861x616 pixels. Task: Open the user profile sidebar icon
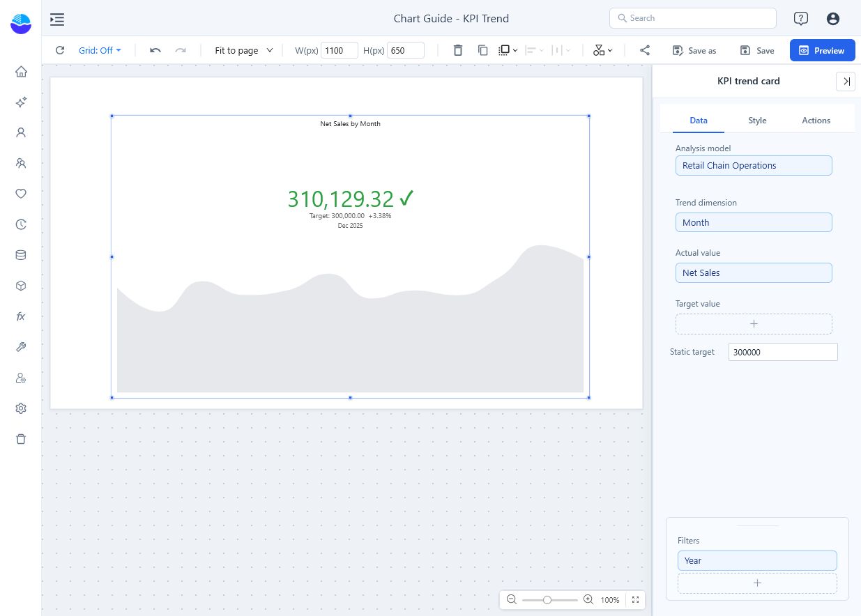click(21, 132)
